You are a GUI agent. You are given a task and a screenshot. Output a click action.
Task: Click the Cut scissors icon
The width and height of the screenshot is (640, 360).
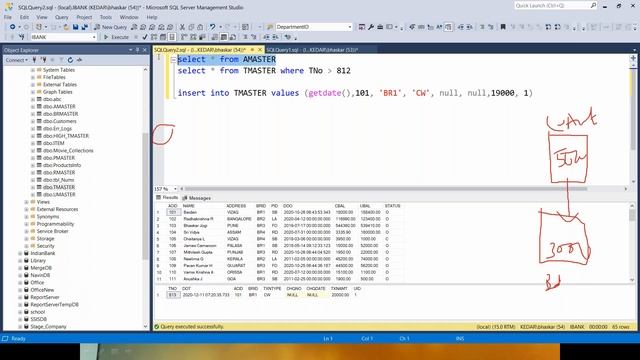coord(182,27)
